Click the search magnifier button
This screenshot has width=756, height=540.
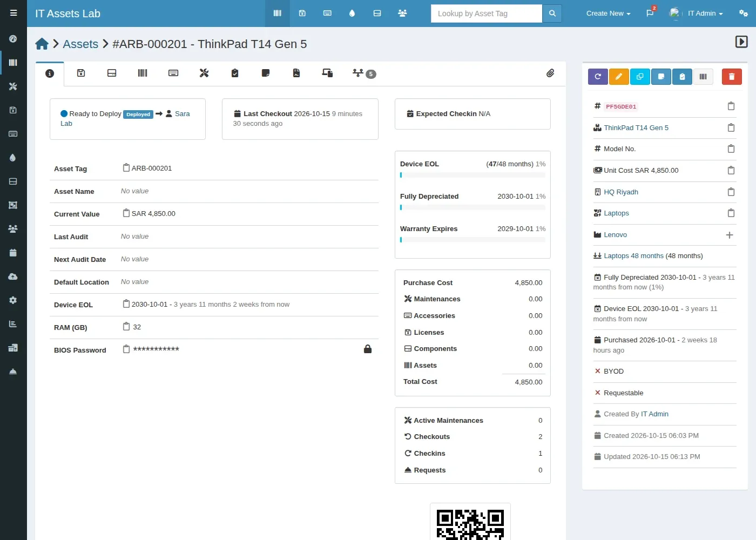pos(552,13)
